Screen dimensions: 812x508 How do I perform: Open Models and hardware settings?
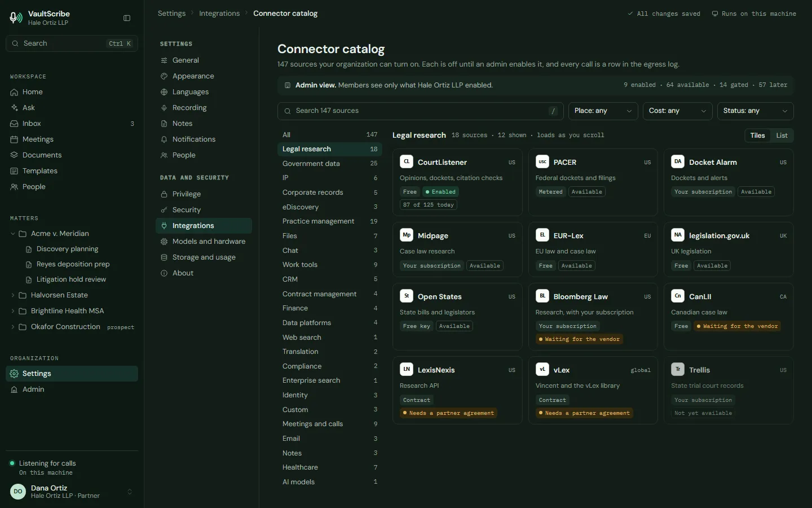[x=204, y=242]
